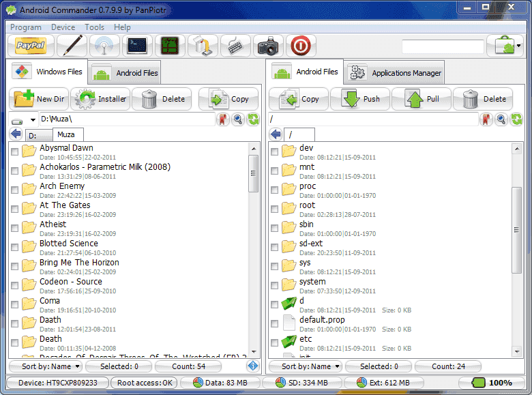This screenshot has height=395, width=532.
Task: Click scroll down arrow in right list
Action: [517, 351]
